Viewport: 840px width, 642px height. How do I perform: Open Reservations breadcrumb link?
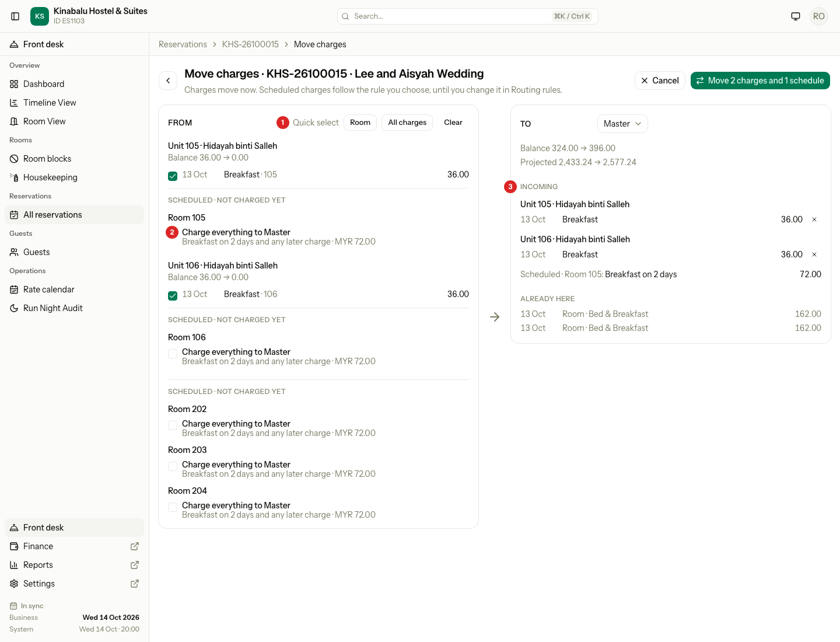pos(183,44)
